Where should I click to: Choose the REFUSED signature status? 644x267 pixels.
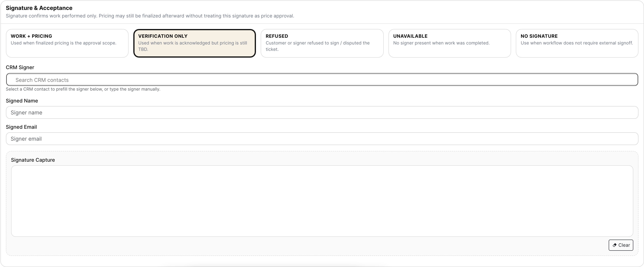(x=322, y=43)
